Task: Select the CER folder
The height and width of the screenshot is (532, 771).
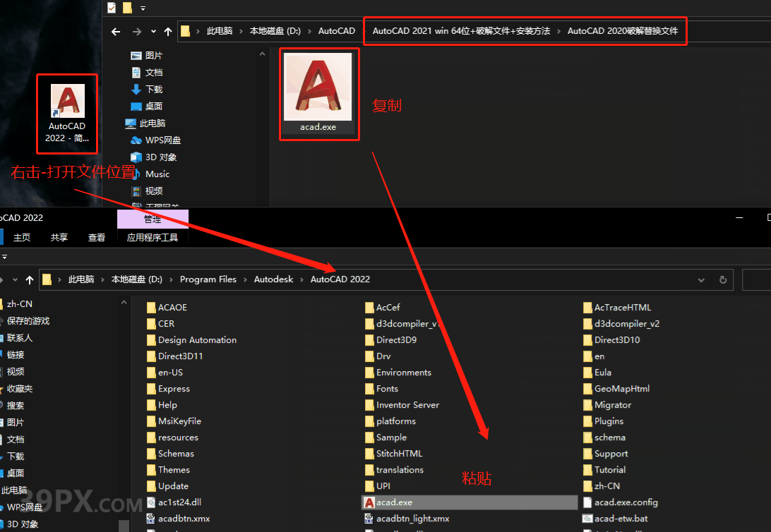Action: tap(160, 324)
